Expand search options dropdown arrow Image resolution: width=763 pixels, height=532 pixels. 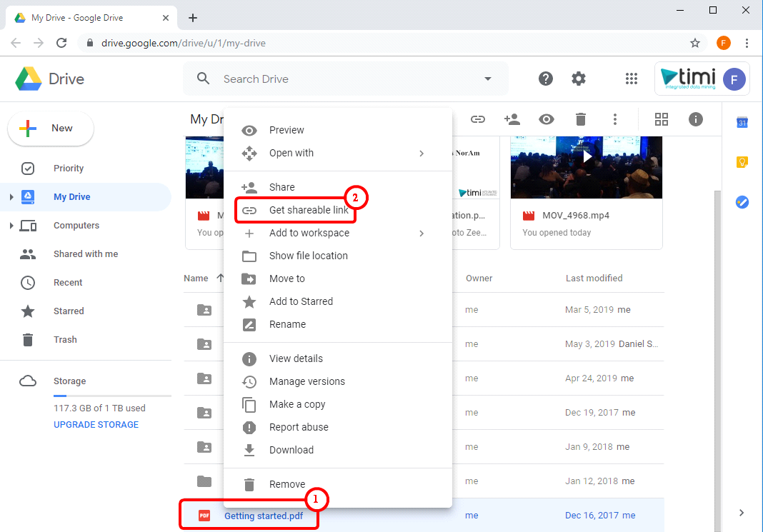(487, 79)
